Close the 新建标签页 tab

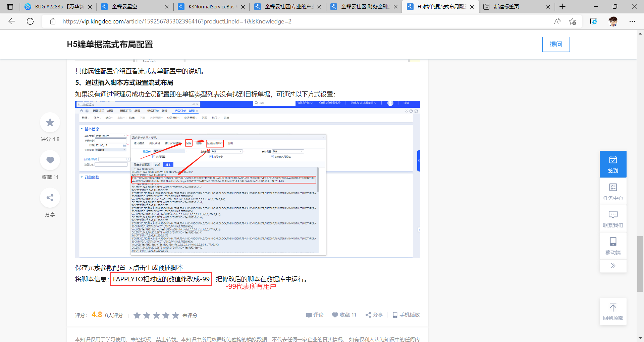(548, 7)
